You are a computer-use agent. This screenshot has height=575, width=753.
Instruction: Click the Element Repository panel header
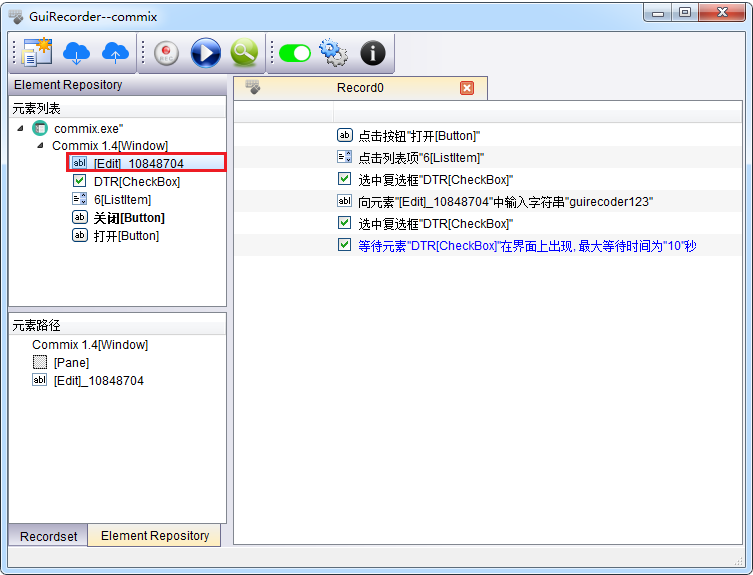[x=118, y=85]
